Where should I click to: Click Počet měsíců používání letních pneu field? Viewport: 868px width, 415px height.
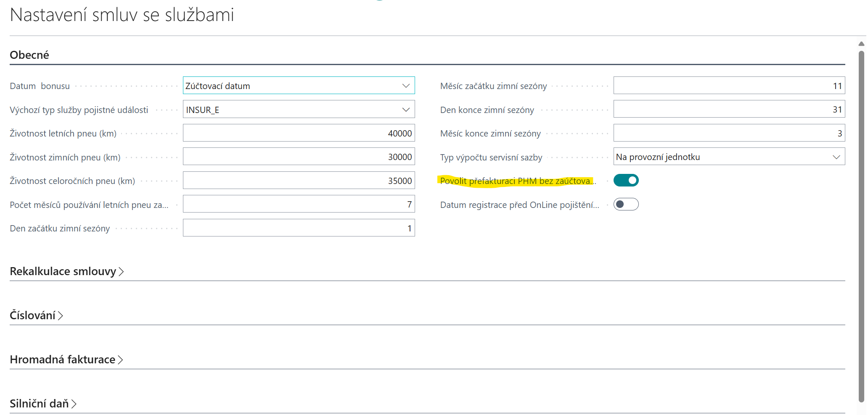point(299,205)
